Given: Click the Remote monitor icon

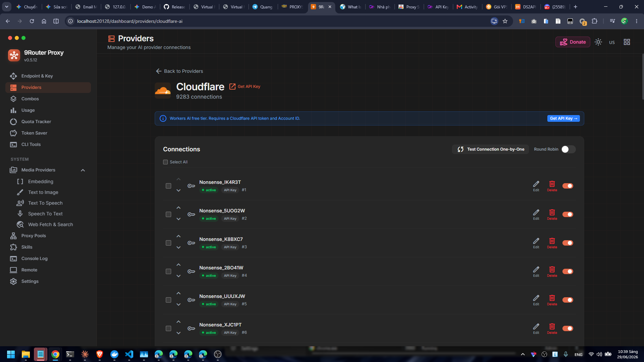Looking at the screenshot, I should point(13,270).
